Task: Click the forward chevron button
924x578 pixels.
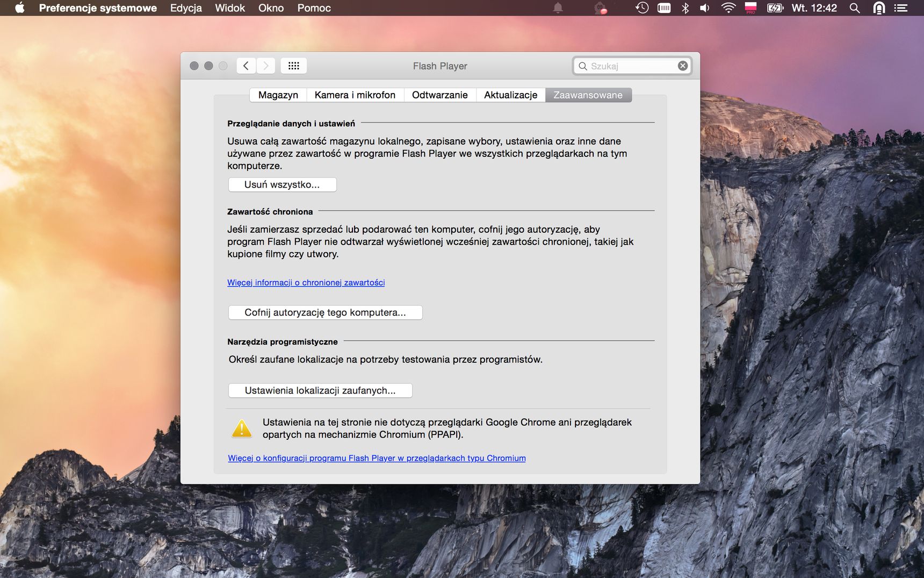Action: click(x=265, y=66)
